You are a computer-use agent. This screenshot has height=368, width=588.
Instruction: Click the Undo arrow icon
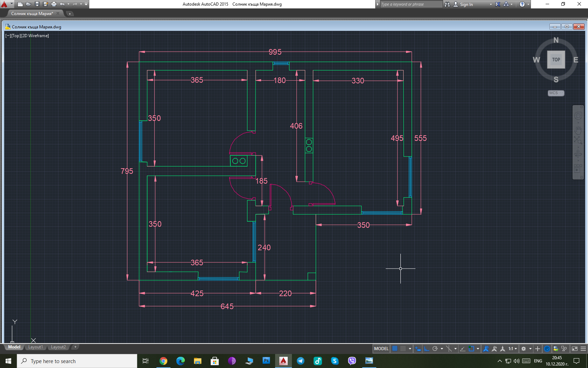62,4
